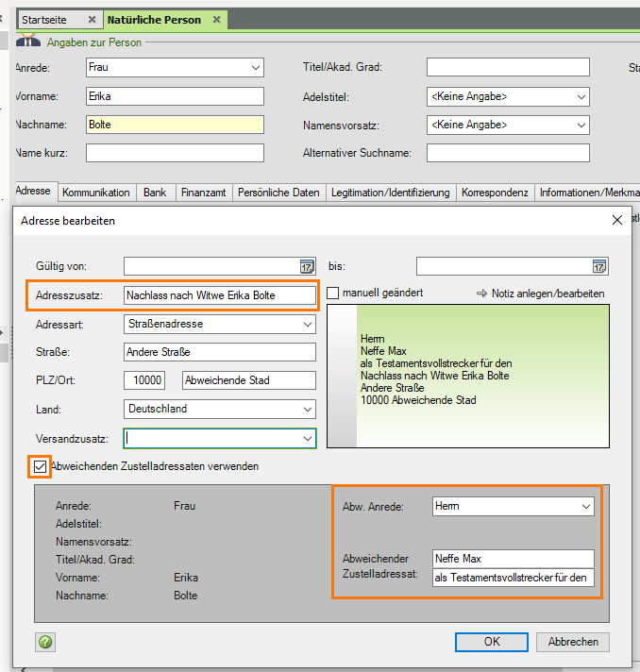Viewport: 640px width, 672px height.
Task: Click the als Testamentsvollstrecker für den field
Action: pos(514,578)
